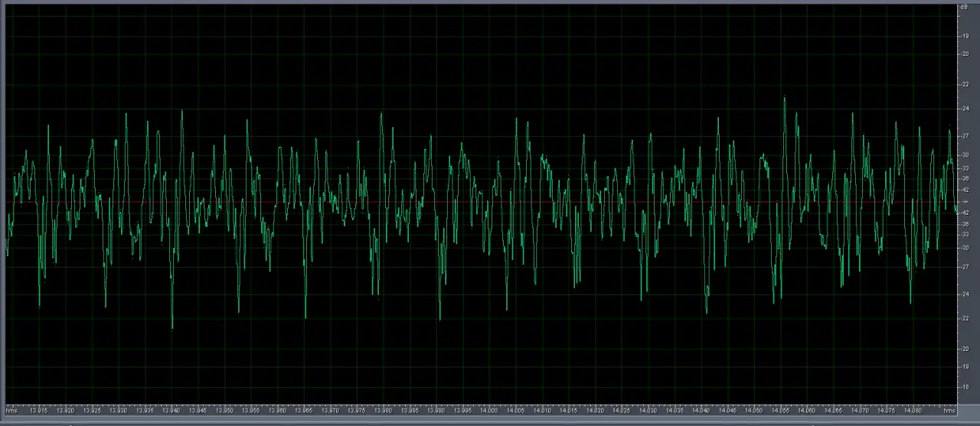Jump to 14.000 on the time ruler

coord(489,411)
